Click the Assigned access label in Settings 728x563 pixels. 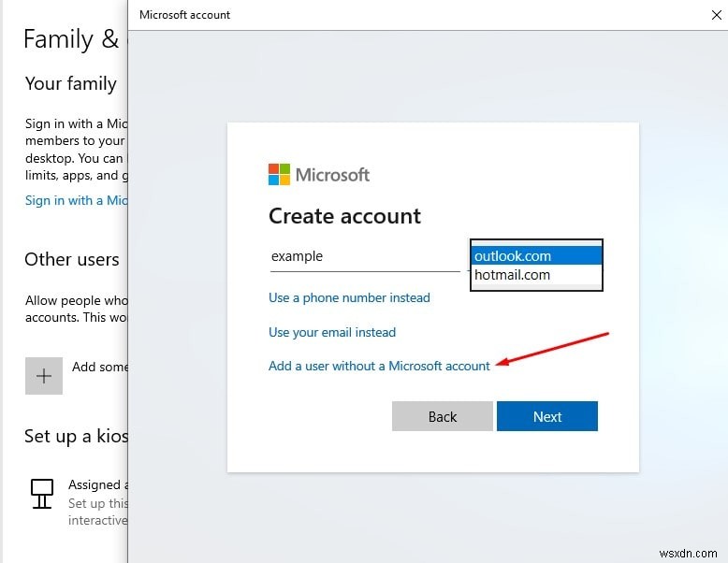pos(97,485)
